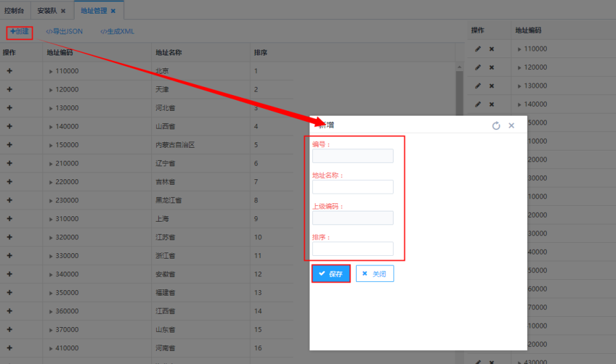Focus the 地址名称 input field
This screenshot has width=616, height=364.
point(352,187)
